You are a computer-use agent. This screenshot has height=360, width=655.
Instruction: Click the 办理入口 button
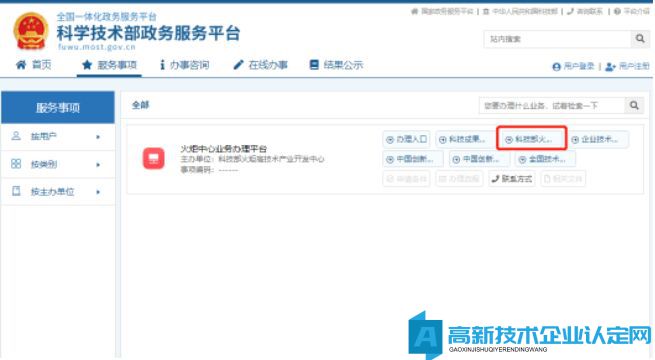pyautogui.click(x=407, y=139)
